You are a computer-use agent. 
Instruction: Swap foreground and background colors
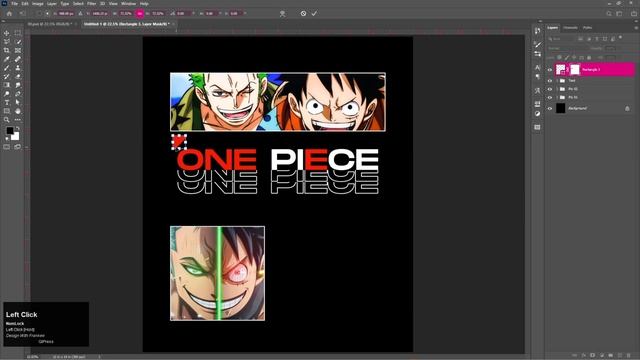coord(18,129)
